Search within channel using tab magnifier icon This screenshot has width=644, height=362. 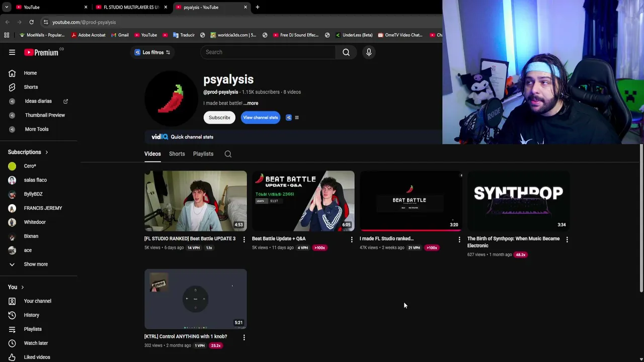[228, 154]
